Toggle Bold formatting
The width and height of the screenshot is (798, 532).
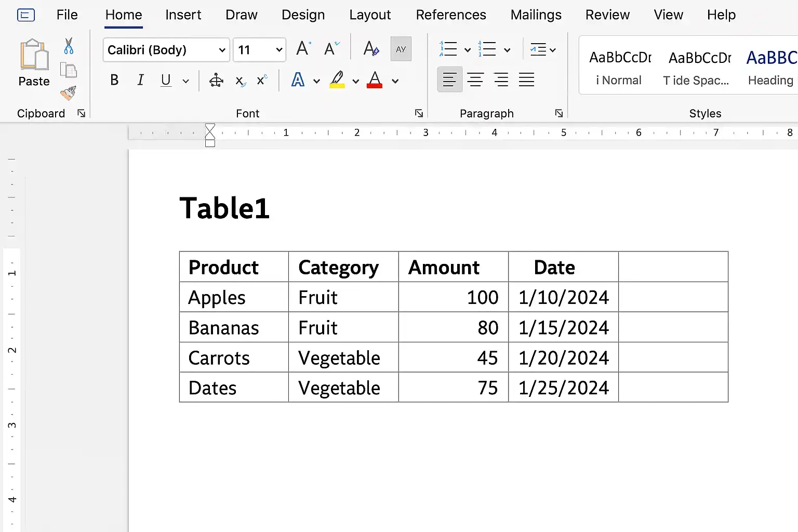[114, 81]
